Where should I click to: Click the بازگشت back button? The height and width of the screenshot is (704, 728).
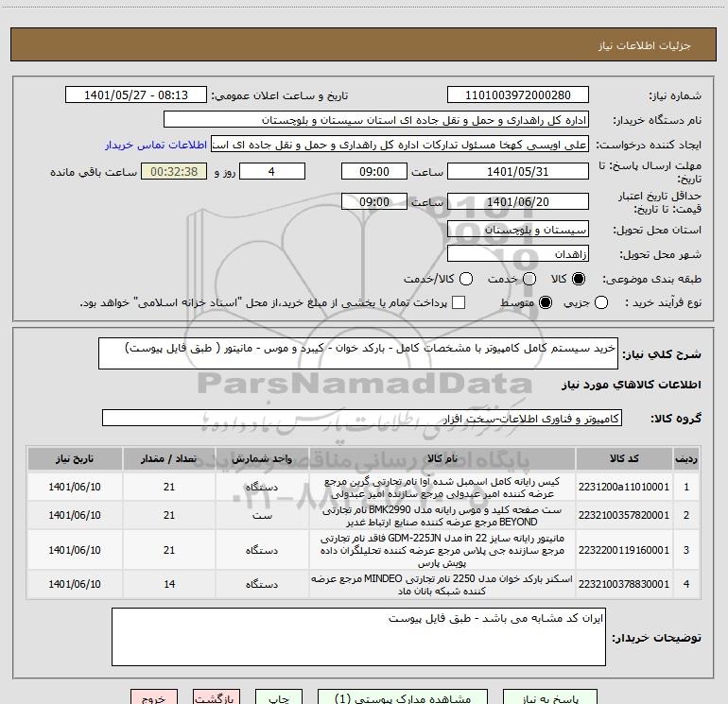coord(217,697)
